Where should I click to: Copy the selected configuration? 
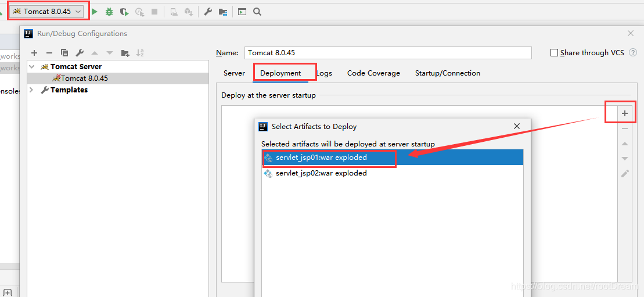tap(64, 53)
